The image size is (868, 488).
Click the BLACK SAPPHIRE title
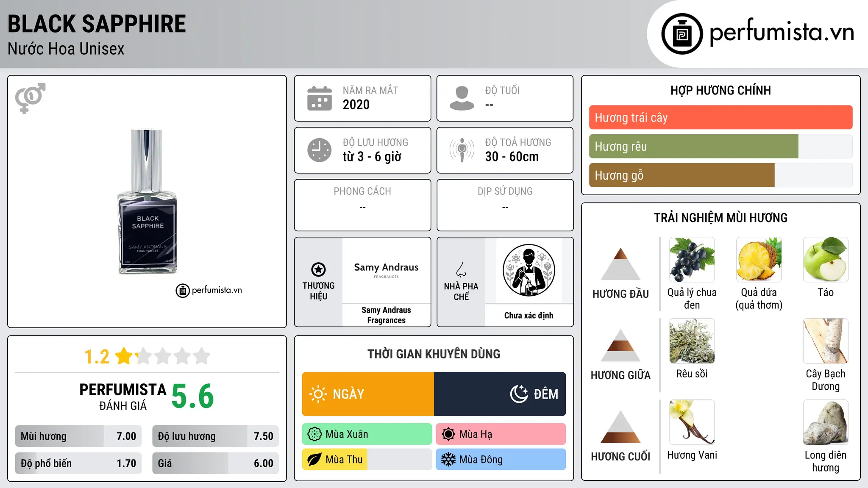[x=97, y=24]
